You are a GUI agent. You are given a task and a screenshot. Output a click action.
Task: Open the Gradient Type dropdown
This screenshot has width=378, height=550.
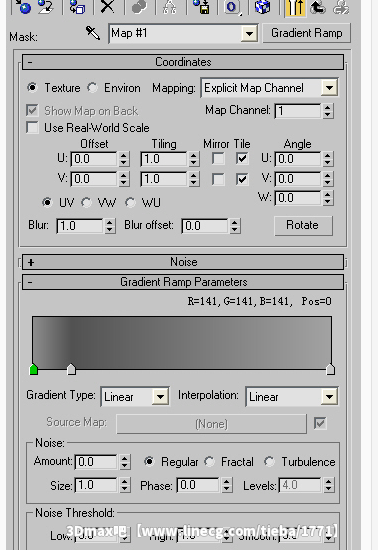point(135,397)
